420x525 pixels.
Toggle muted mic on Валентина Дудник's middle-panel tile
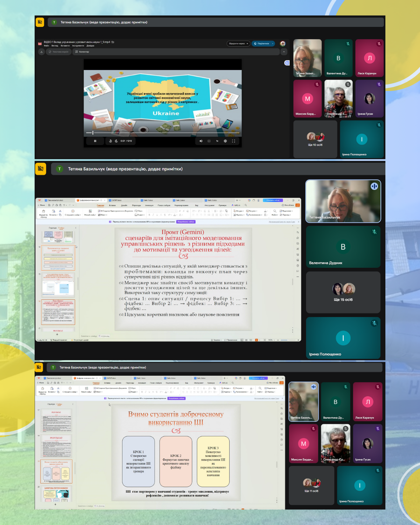tap(374, 232)
